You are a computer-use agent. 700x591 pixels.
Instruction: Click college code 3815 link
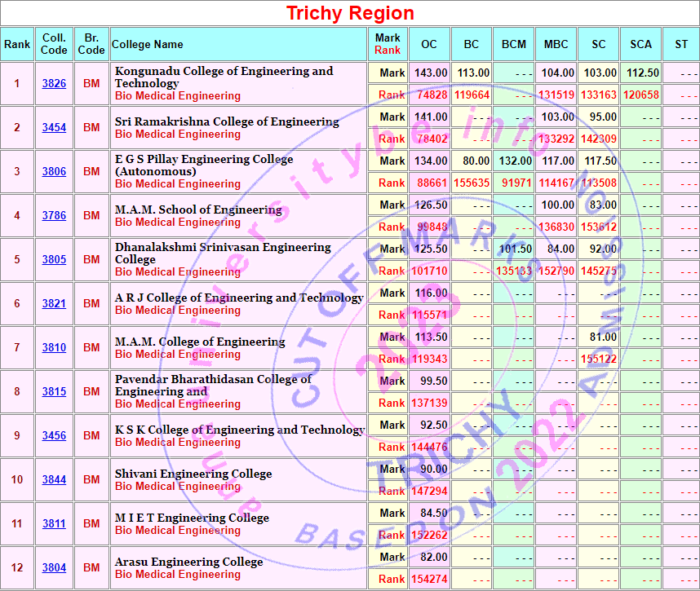coord(54,392)
